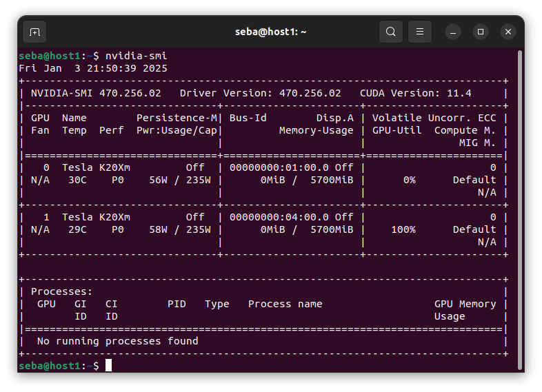Click the 100% GPU utilization value
Screen dimensions: 542x392
tap(403, 229)
